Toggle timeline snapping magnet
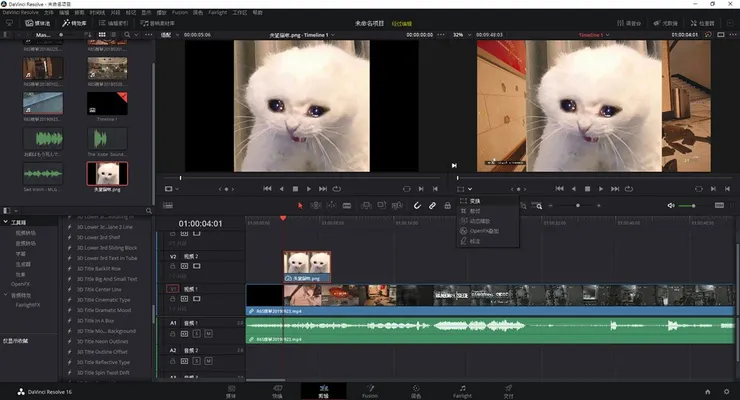Viewport: 740px width, 400px height. point(417,206)
